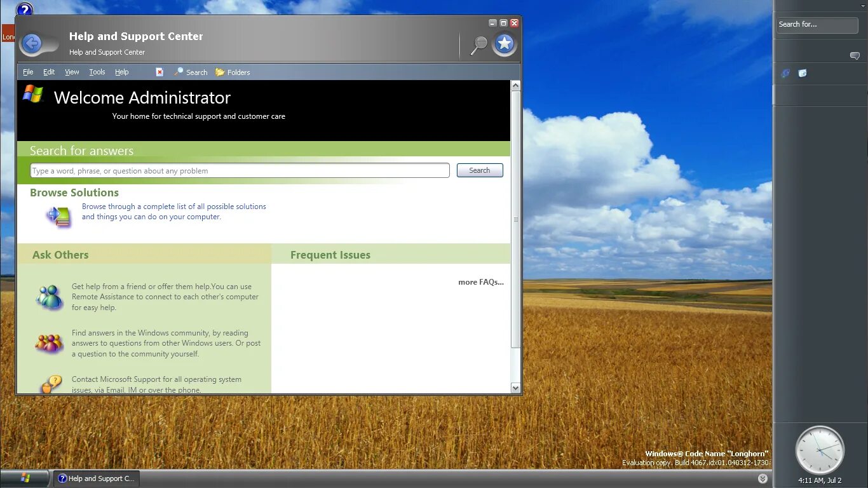This screenshot has height=488, width=868.
Task: Focus the 'Type a word, phrase' search box
Action: pyautogui.click(x=240, y=170)
